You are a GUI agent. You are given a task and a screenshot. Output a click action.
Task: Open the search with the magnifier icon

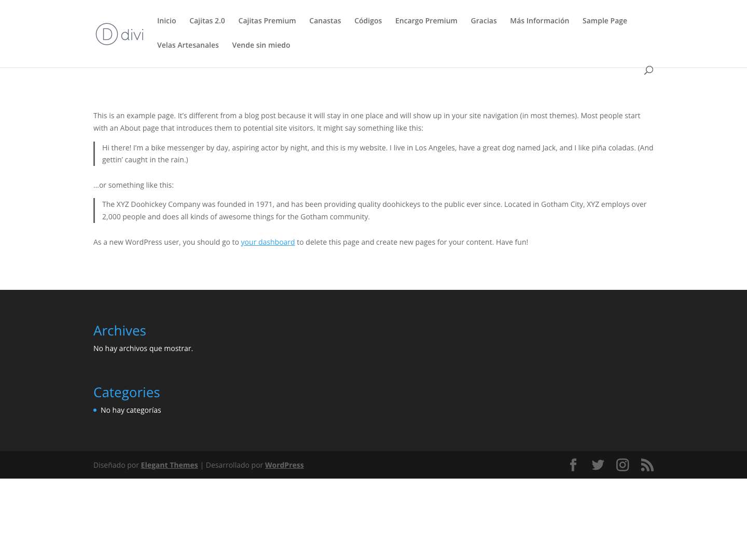click(648, 70)
